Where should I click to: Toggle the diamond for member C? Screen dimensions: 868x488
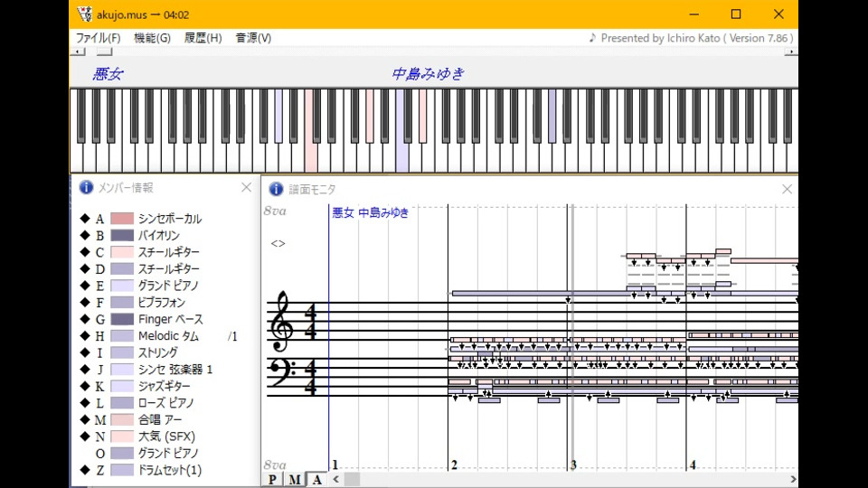[x=85, y=252]
